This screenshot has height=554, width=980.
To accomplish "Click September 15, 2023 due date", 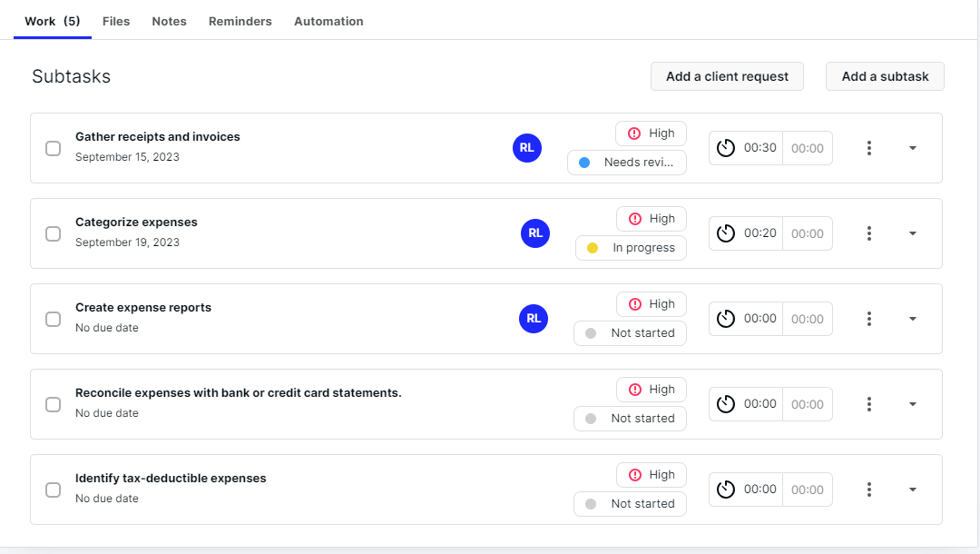I will coord(128,157).
